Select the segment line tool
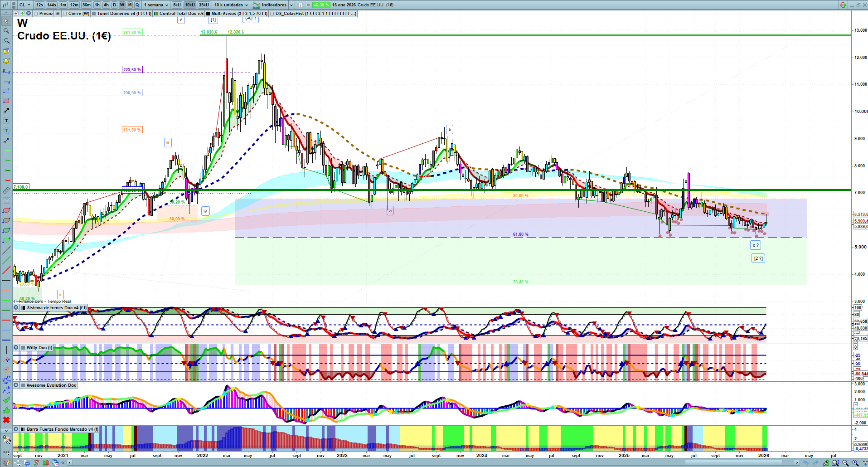868x467 pixels. click(6, 141)
